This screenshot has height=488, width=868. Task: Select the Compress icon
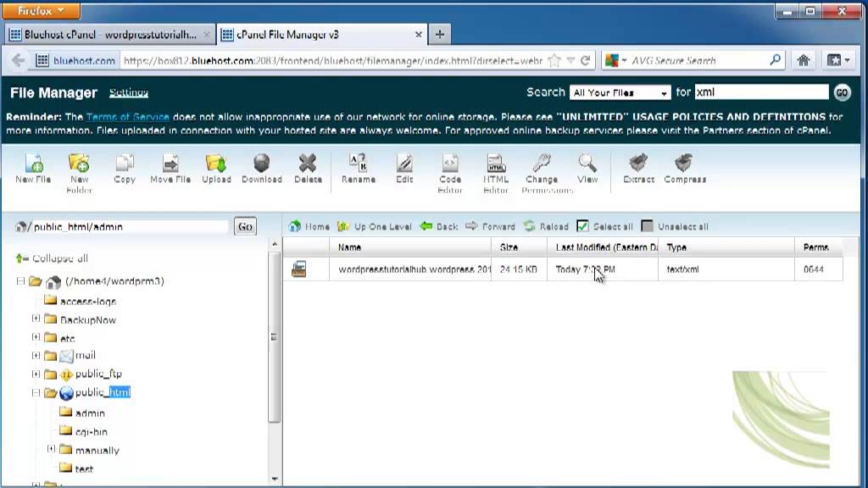(x=685, y=169)
